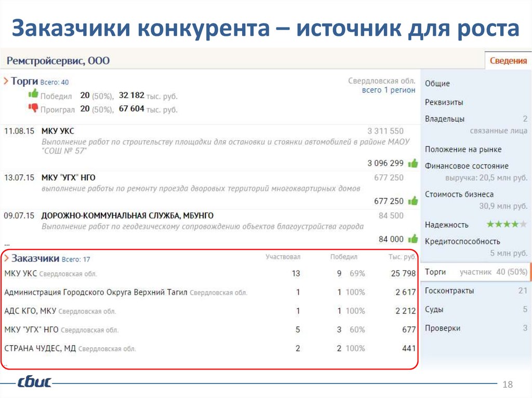This screenshot has height=398, width=532.
Task: Click the 67 604 тыс. руб. lost amount
Action: pyautogui.click(x=148, y=109)
